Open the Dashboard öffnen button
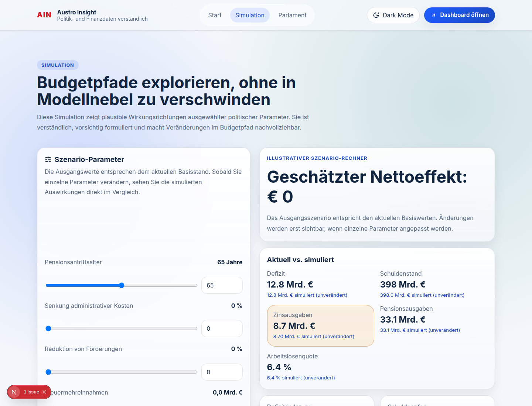 pos(459,15)
